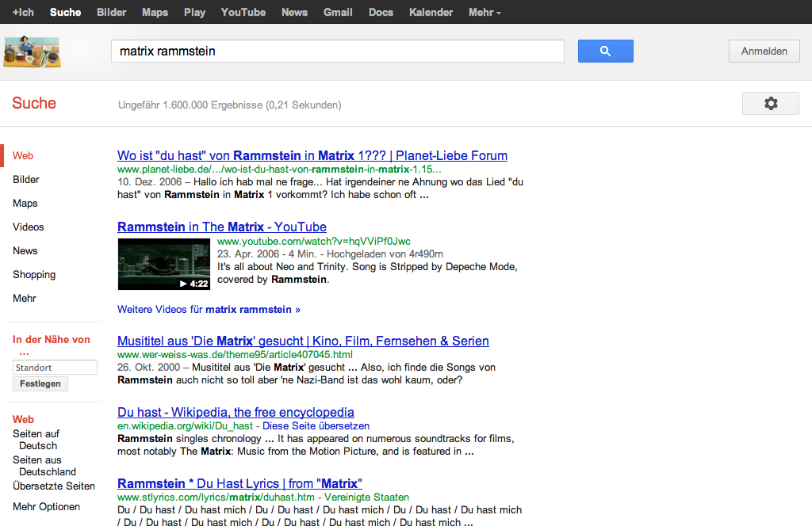Switch to News in the left sidebar

(x=25, y=251)
